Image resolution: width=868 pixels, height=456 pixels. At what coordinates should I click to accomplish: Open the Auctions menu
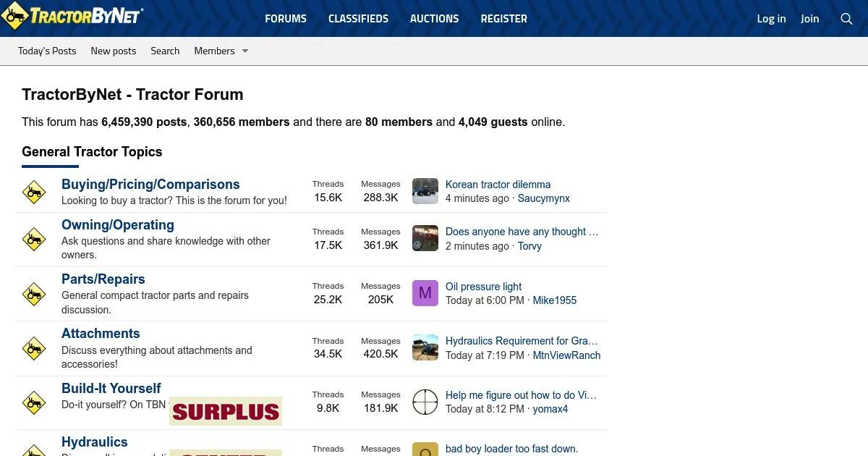434,19
